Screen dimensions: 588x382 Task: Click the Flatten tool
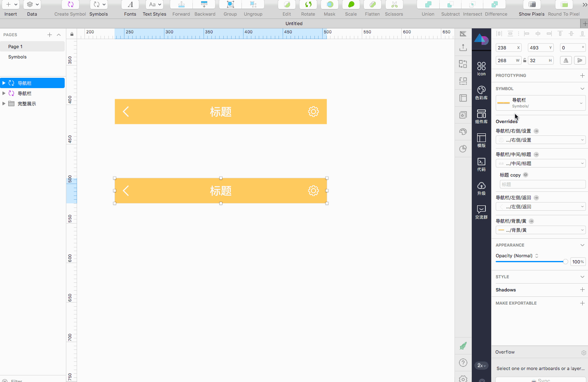click(372, 5)
